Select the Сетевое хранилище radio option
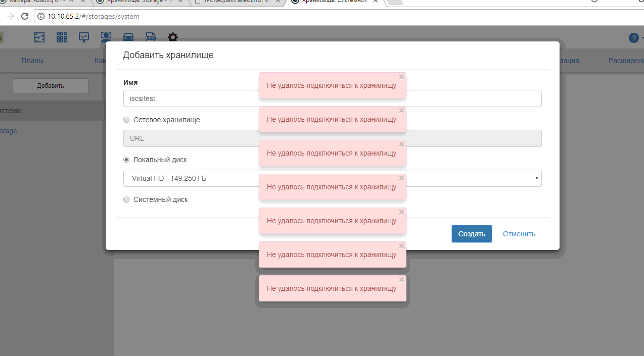The width and height of the screenshot is (644, 356). (x=126, y=120)
